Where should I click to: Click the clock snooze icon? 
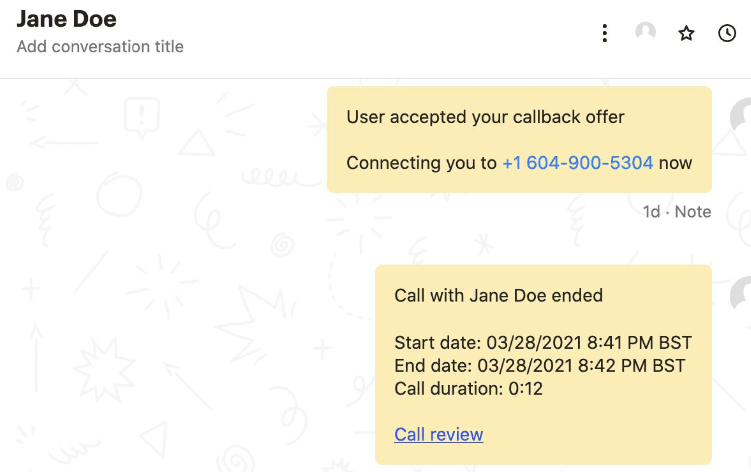(x=728, y=33)
